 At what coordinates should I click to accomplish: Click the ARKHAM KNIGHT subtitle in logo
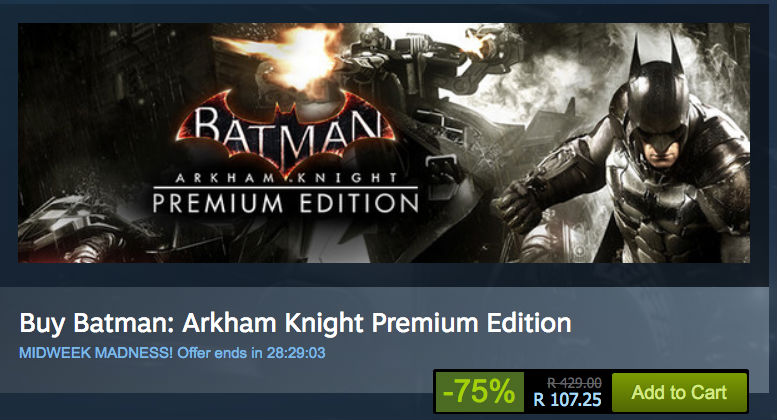[x=284, y=179]
